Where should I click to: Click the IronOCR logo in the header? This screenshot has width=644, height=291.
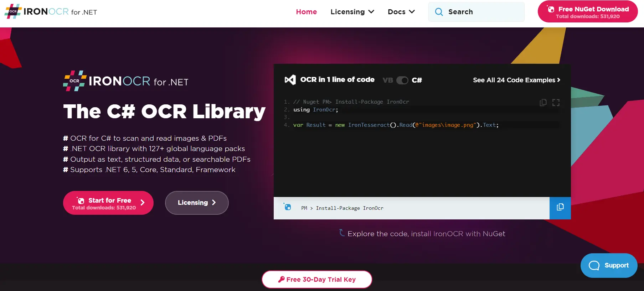[x=51, y=12]
